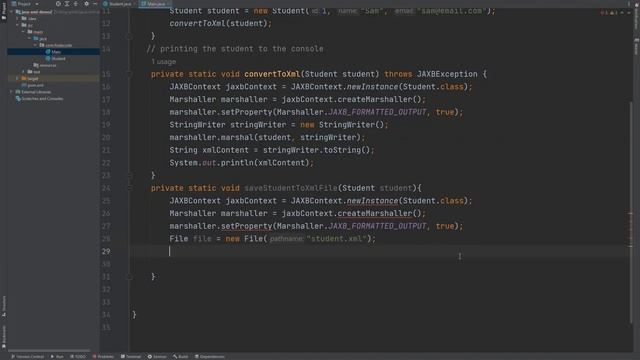Screen dimensions: 640x360
Task: Click the locate/select opened file icon in Project panel
Action: (x=58, y=4)
